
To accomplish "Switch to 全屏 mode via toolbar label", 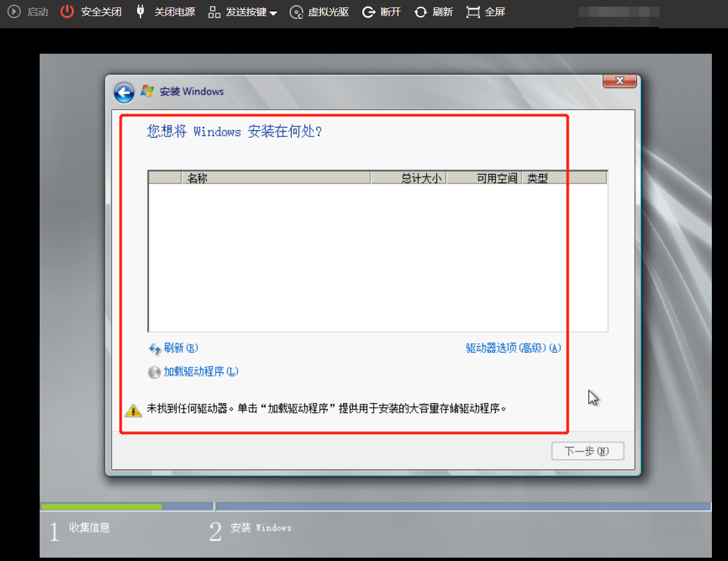I will point(495,12).
